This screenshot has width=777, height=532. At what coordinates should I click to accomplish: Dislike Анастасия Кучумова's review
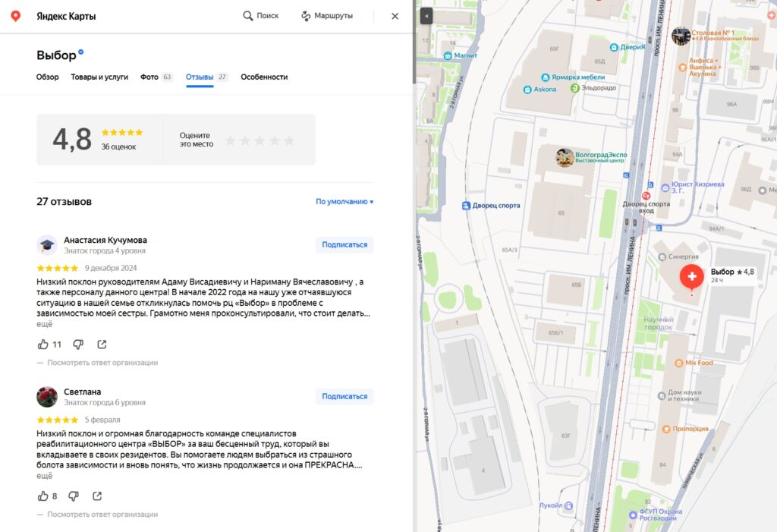(78, 344)
